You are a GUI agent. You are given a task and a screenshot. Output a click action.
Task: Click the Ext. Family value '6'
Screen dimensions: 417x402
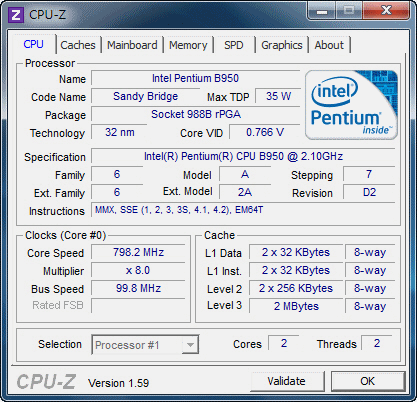click(x=117, y=192)
